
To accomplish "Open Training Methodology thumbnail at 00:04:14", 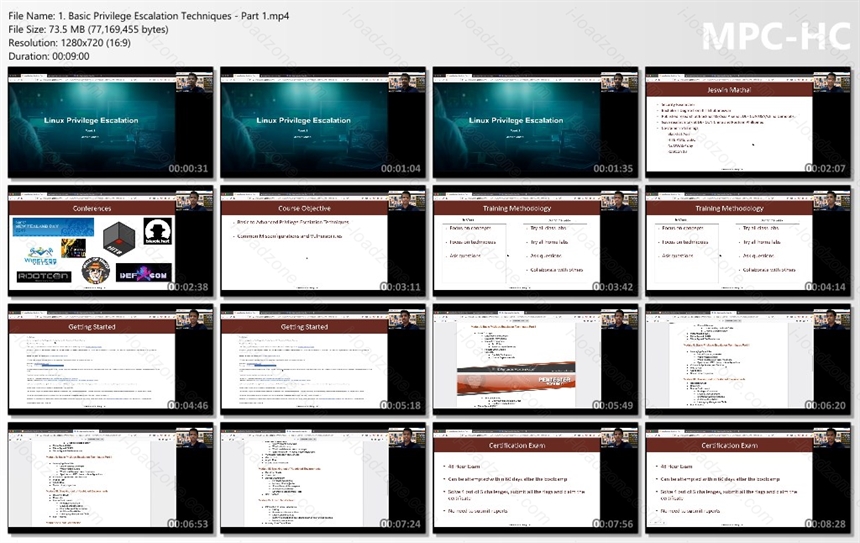I will [x=748, y=241].
